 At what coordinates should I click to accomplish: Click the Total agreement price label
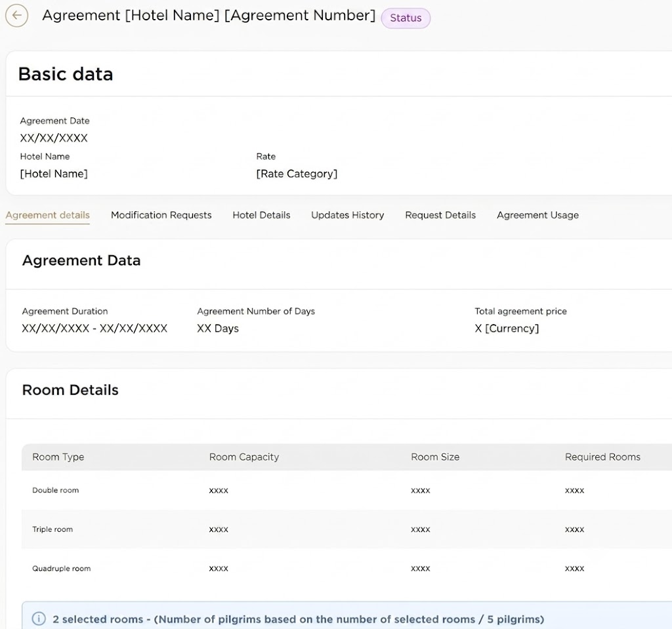[x=520, y=312]
